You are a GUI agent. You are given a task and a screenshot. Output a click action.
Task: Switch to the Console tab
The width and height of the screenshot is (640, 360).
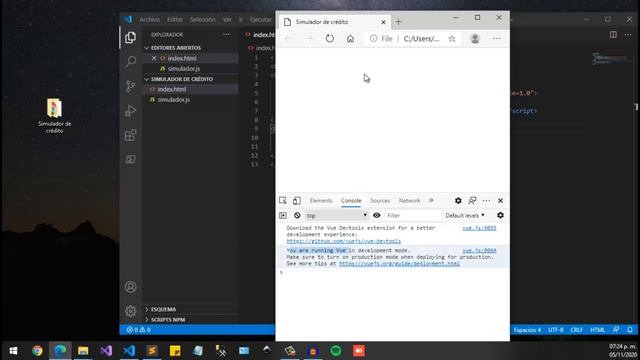351,200
